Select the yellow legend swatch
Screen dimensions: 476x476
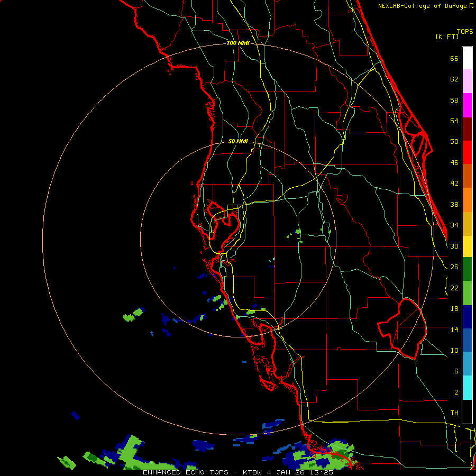pyautogui.click(x=467, y=246)
